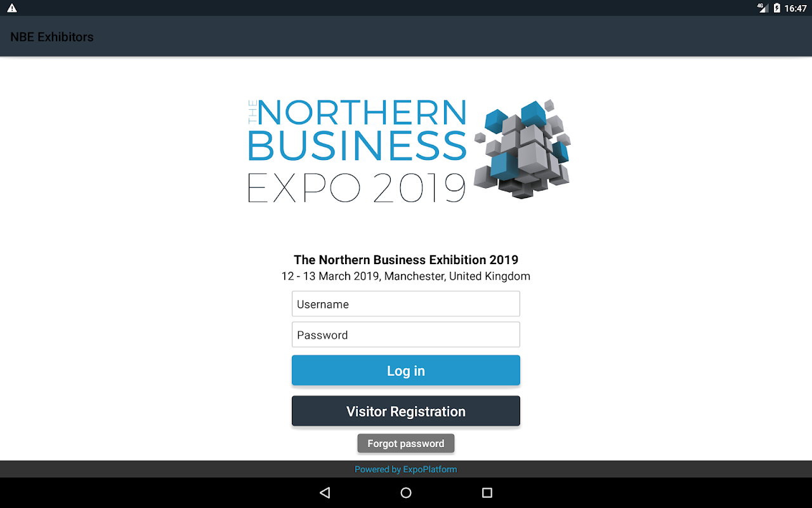Image resolution: width=812 pixels, height=508 pixels.
Task: Open Visitor Registration
Action: [x=406, y=411]
